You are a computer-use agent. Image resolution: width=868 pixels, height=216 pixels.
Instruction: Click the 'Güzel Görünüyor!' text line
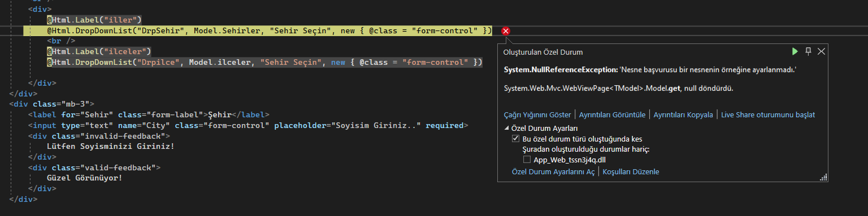pos(85,178)
